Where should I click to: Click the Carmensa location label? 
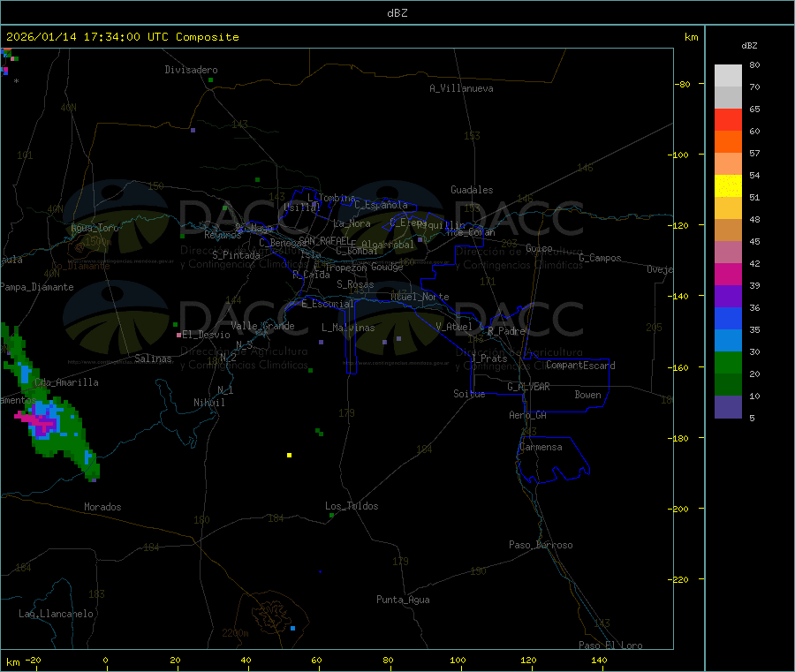pyautogui.click(x=541, y=447)
